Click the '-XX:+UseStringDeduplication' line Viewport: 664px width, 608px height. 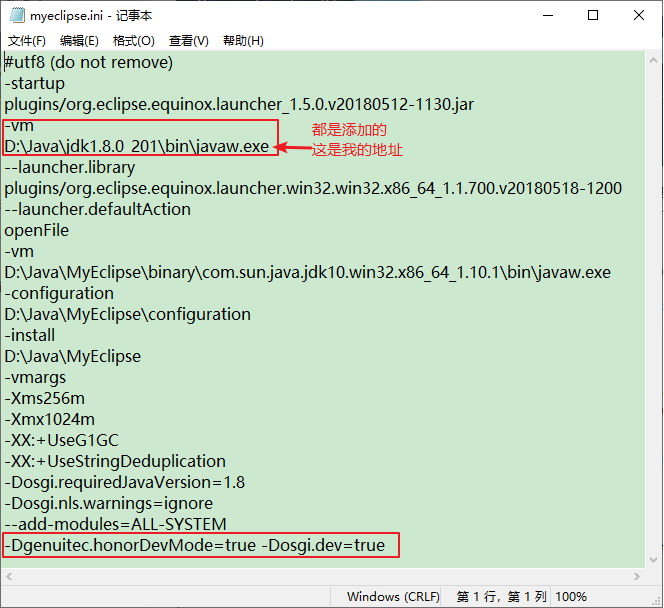[x=115, y=461]
